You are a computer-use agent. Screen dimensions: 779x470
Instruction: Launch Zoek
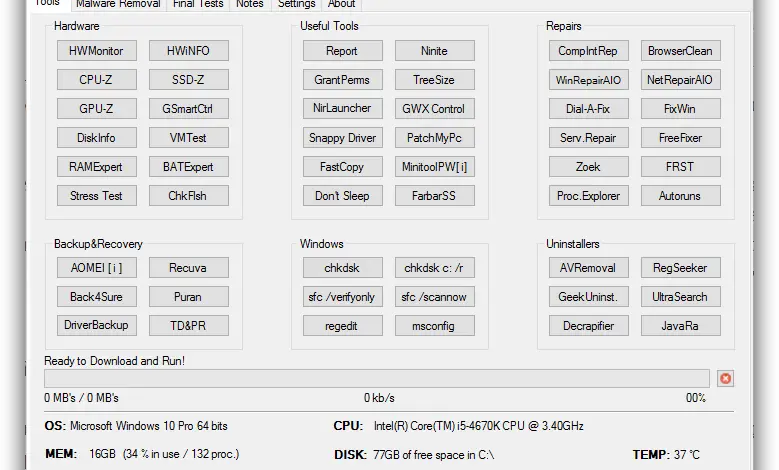[x=588, y=167]
